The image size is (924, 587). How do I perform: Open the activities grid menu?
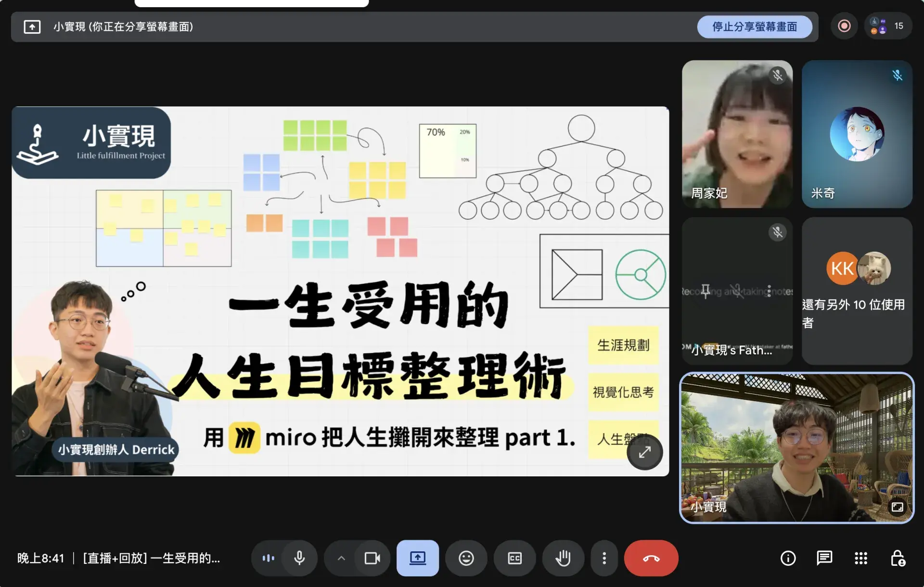tap(861, 558)
